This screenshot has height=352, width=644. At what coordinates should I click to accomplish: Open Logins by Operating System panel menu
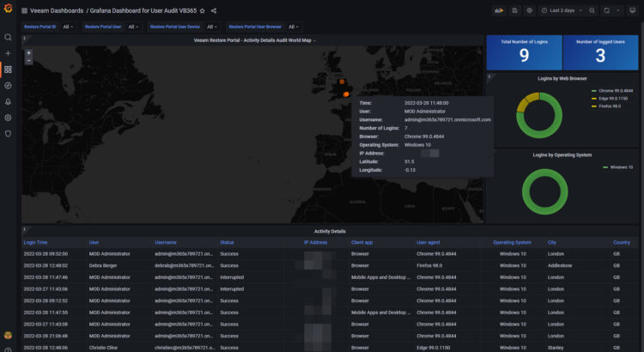pos(562,155)
